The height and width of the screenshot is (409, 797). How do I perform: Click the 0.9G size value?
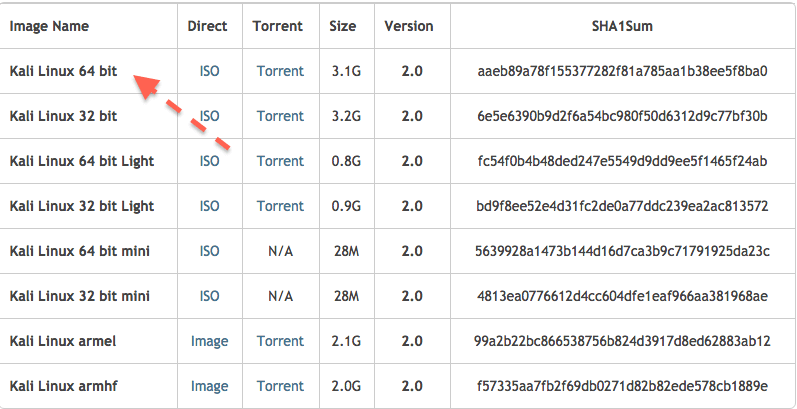(346, 206)
